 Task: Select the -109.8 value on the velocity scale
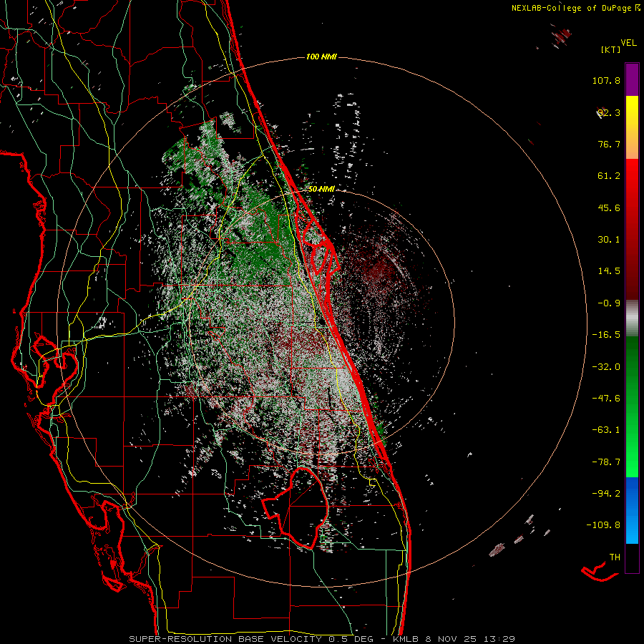click(x=603, y=525)
